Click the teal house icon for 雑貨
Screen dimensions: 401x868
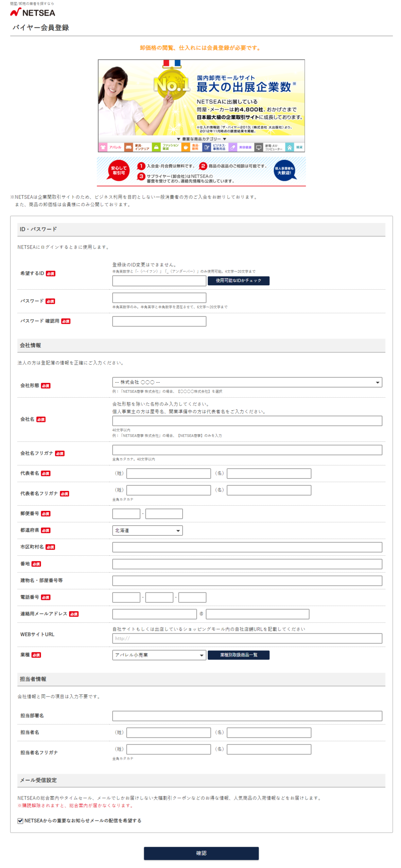point(289,147)
